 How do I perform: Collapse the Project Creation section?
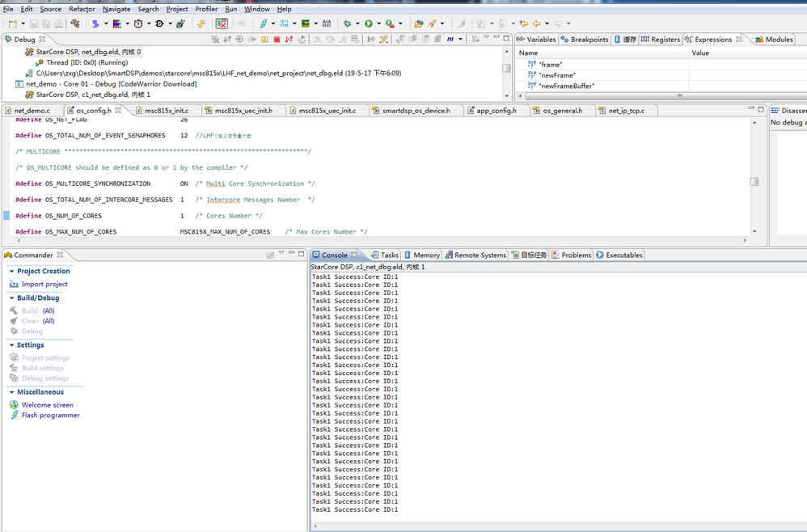coord(11,271)
